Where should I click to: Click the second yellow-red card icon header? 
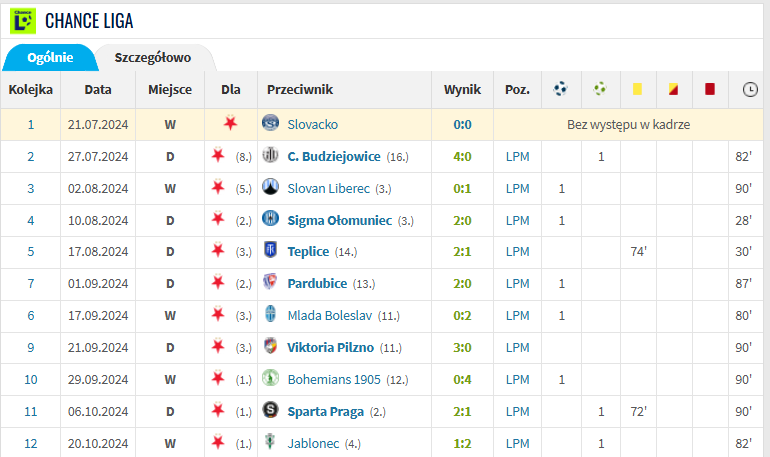coord(673,89)
